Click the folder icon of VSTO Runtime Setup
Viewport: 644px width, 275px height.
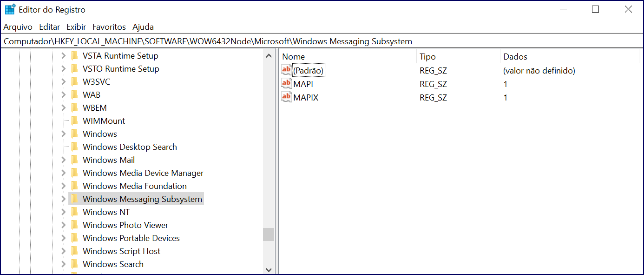74,68
